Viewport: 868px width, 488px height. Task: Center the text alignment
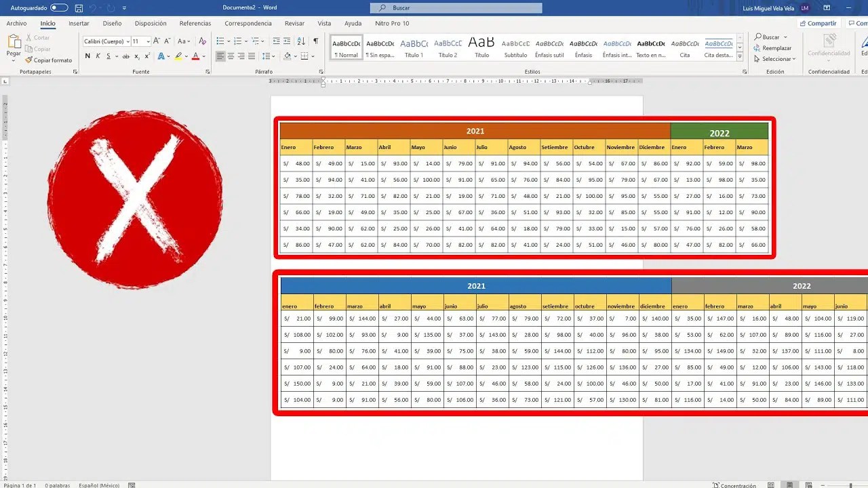[231, 56]
